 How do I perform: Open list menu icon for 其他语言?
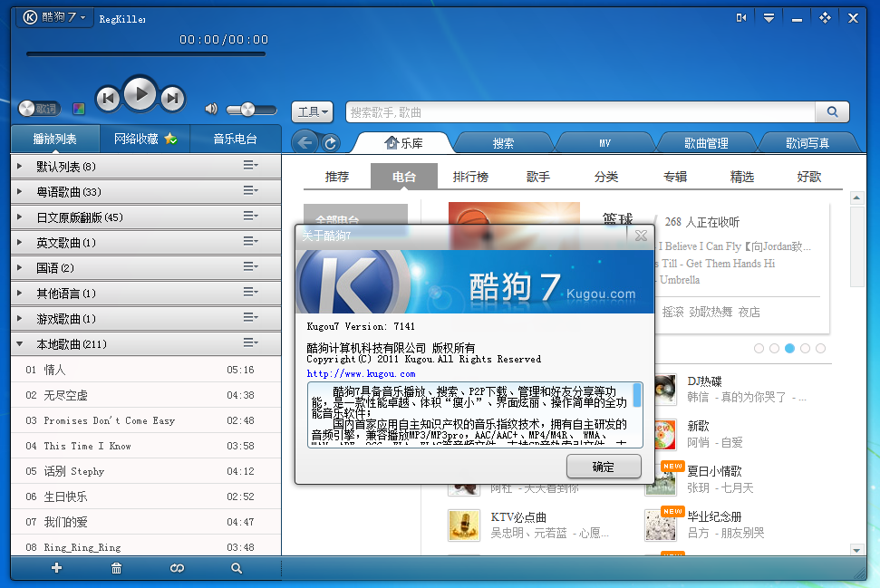(250, 292)
